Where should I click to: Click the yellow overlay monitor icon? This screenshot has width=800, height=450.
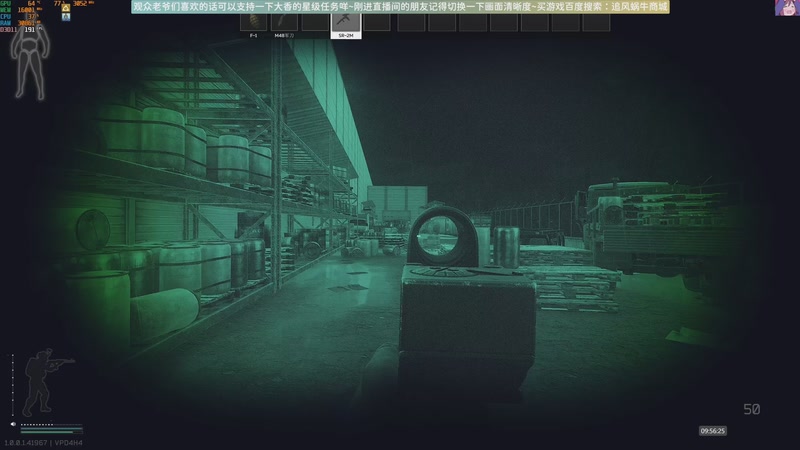(66, 8)
